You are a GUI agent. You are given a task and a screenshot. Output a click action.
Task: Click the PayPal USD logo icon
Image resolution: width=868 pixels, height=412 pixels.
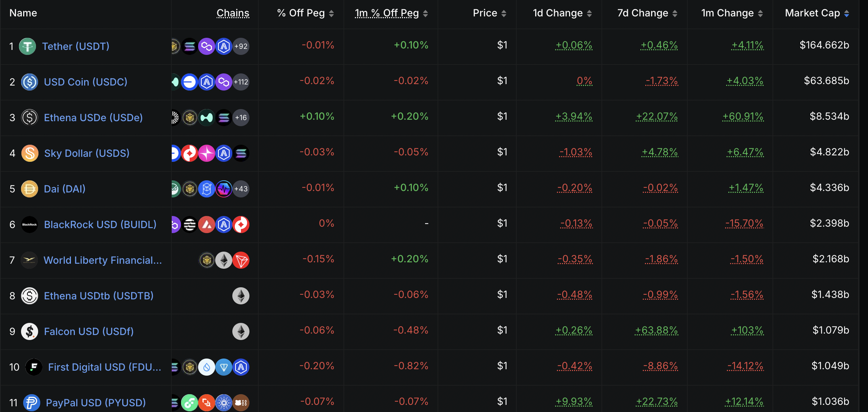[32, 403]
